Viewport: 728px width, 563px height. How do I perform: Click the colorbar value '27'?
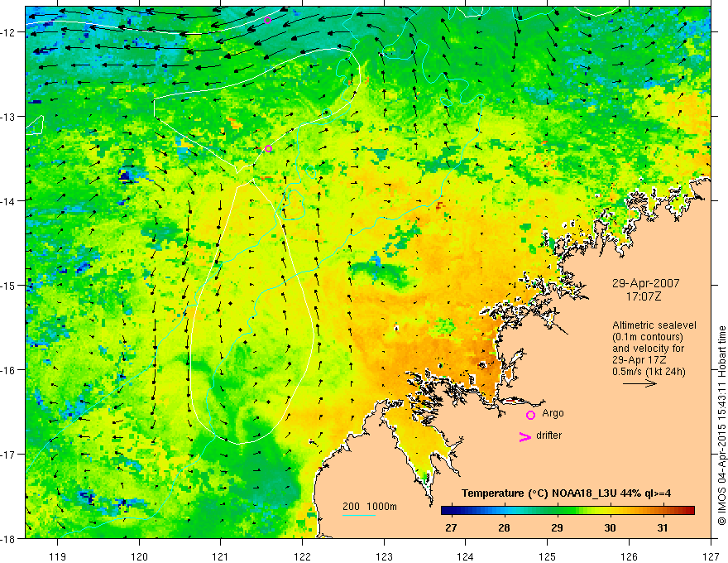pyautogui.click(x=451, y=527)
